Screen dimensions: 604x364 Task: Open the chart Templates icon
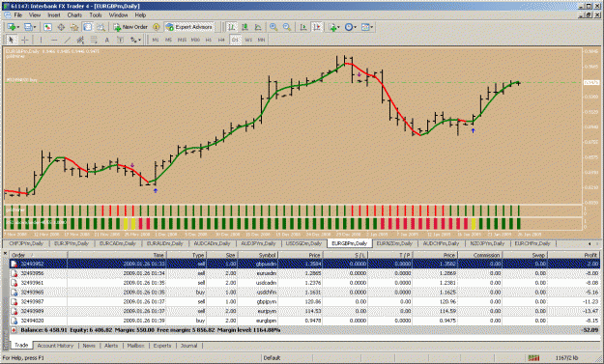[365, 27]
